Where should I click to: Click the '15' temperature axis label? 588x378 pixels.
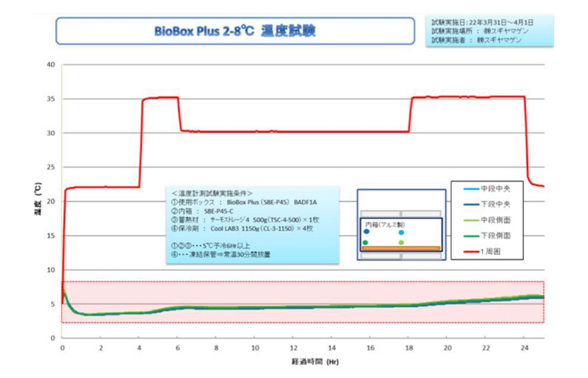coord(51,236)
